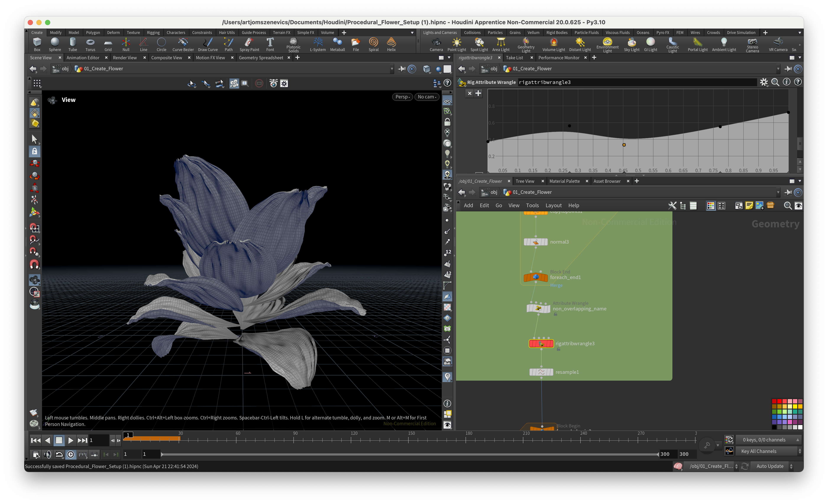Open the Persp viewport dropdown

[x=402, y=97]
